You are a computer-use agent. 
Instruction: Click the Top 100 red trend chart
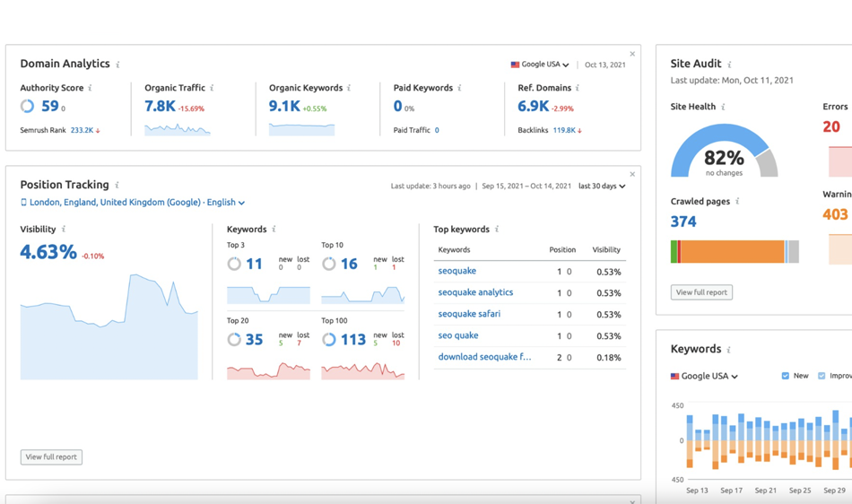[x=363, y=371]
